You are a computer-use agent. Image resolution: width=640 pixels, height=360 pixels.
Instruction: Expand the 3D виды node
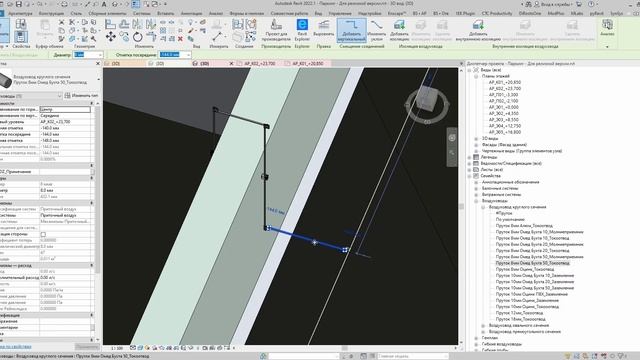(476, 139)
